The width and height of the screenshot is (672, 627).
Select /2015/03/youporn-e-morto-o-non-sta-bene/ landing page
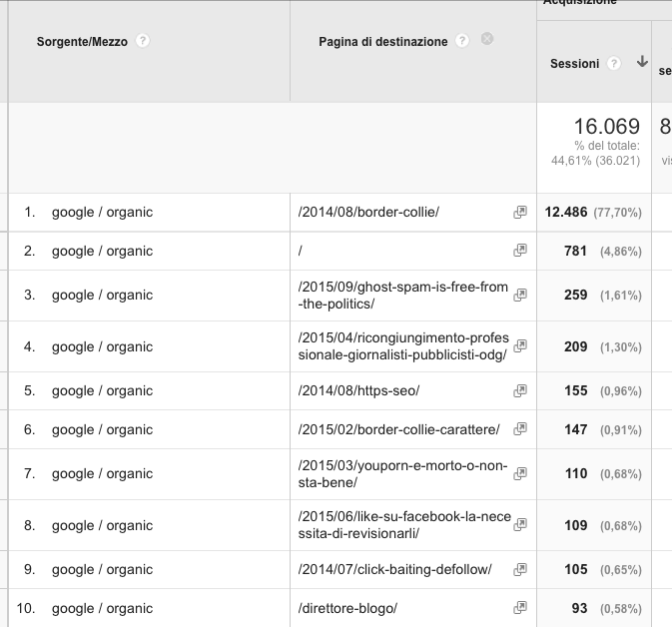402,474
